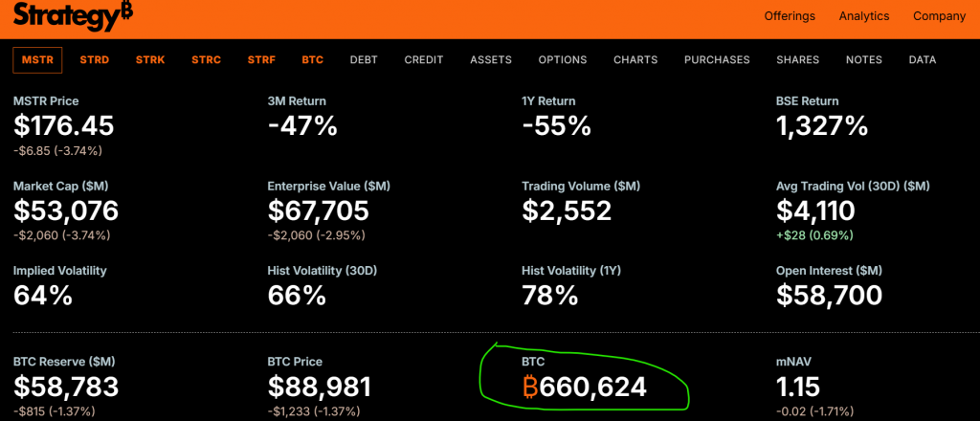980x421 pixels.
Task: Click the BSE Return value 1,327%
Action: 822,126
